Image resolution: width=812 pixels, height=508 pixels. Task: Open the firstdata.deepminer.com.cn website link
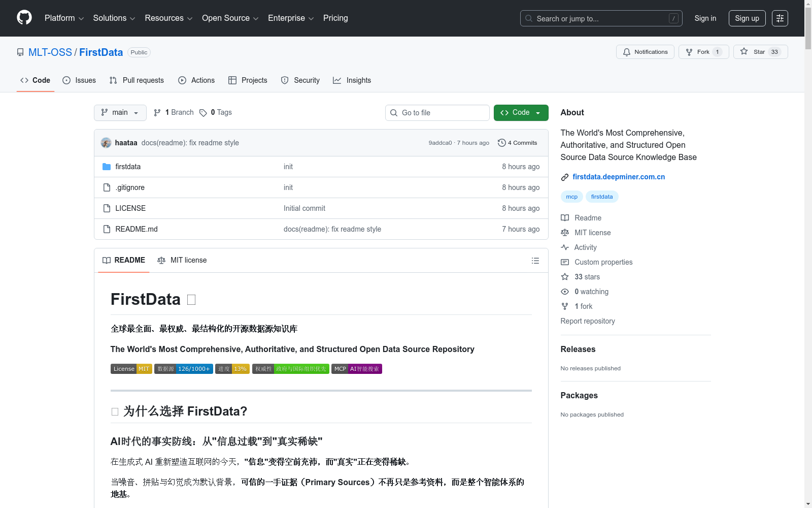tap(619, 177)
